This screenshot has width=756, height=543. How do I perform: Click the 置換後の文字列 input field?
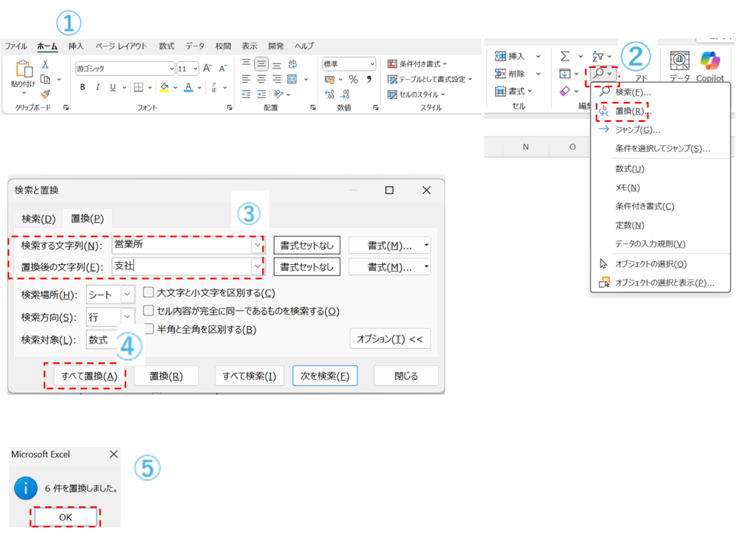click(x=181, y=266)
